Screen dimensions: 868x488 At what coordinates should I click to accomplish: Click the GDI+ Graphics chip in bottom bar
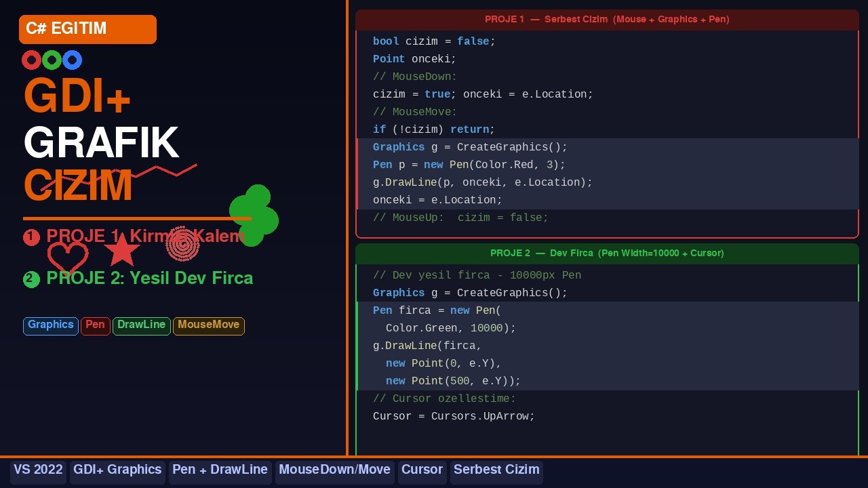click(117, 471)
